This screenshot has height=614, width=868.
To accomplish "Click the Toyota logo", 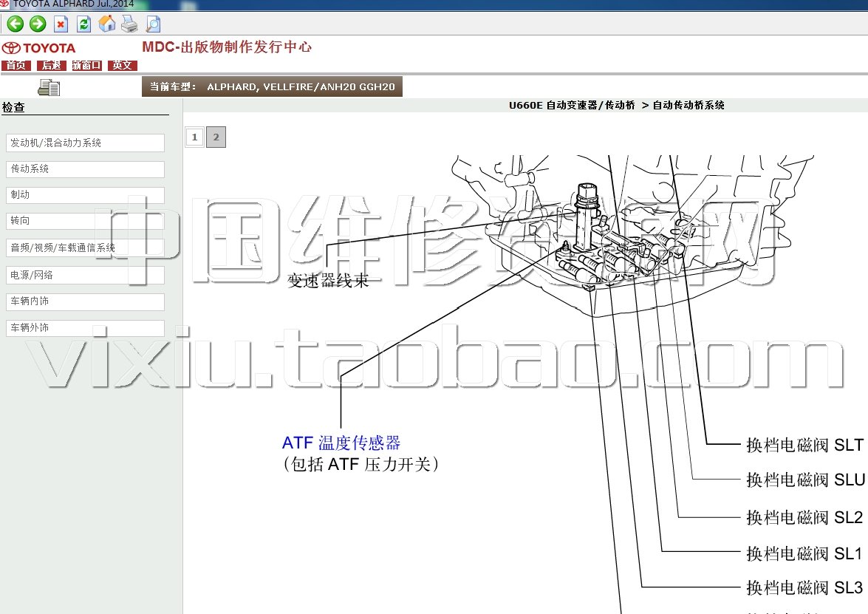I will [38, 48].
